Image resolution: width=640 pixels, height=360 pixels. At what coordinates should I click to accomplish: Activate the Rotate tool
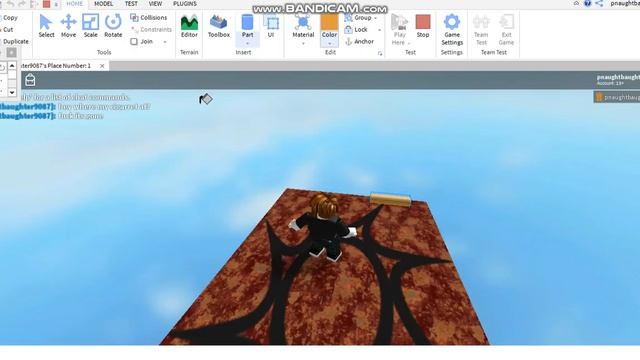click(113, 26)
